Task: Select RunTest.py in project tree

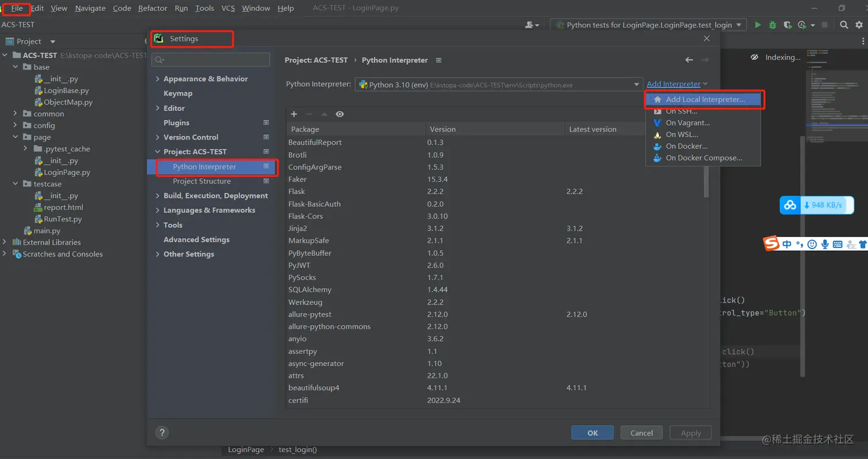Action: [63, 219]
